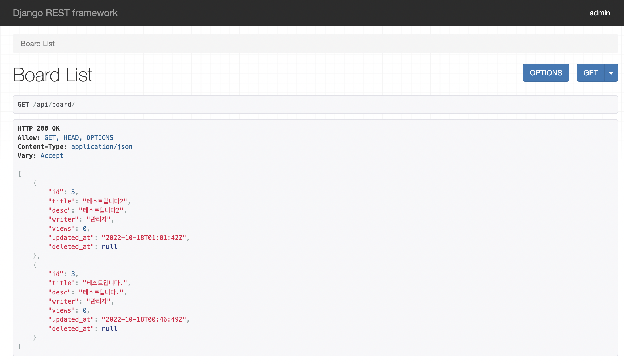Viewport: 624px width, 364px height.
Task: Click the GET button
Action: [x=590, y=73]
